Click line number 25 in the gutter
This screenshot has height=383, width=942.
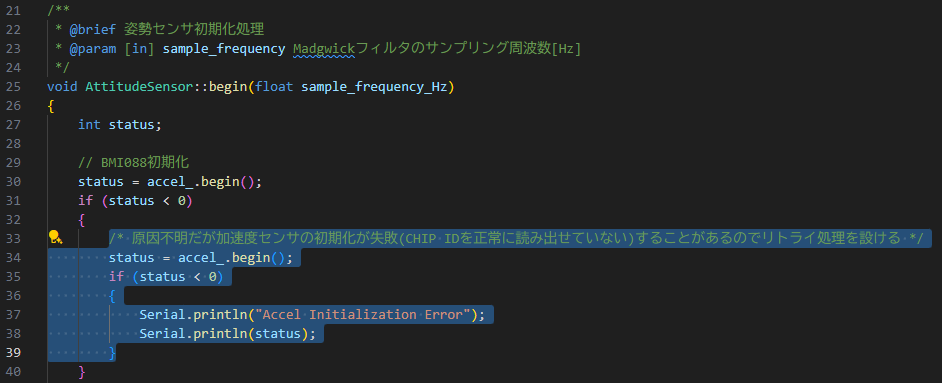pos(13,86)
